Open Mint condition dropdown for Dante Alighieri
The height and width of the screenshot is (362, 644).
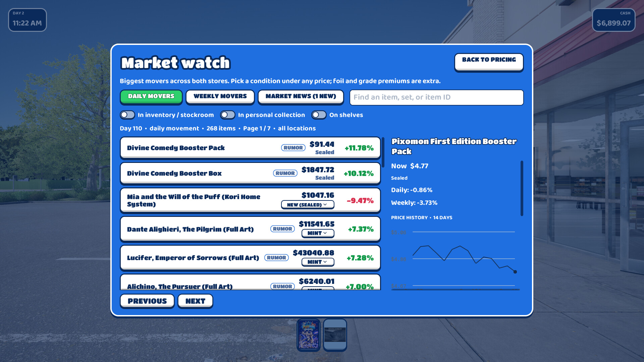click(318, 233)
